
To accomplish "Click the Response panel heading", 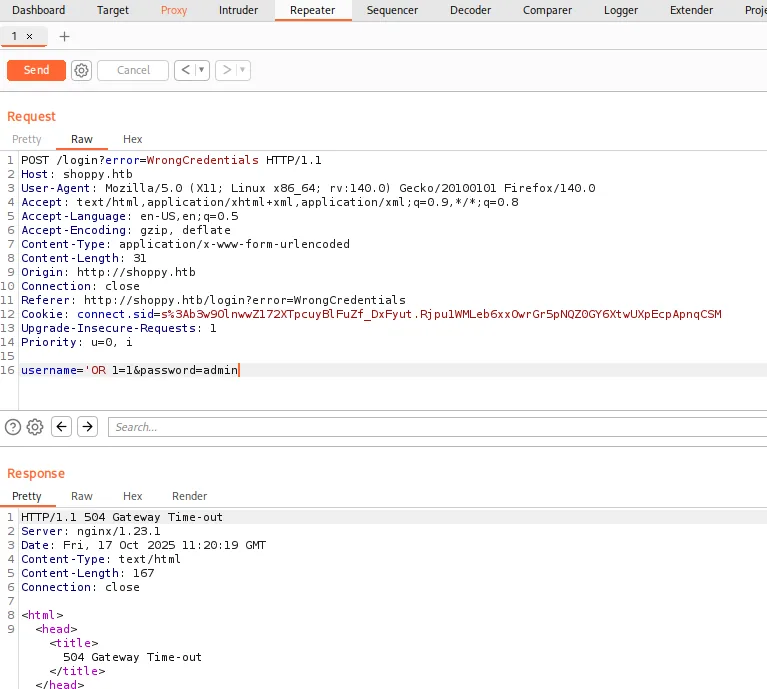I will point(36,473).
